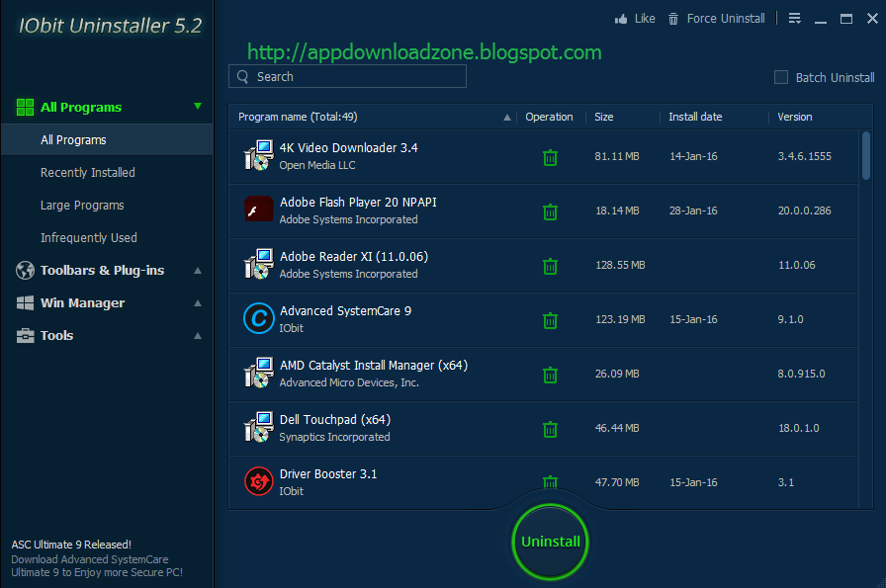Click trash icon for Adobe Flash Player 20 NPAPI
886x588 pixels.
pos(550,211)
